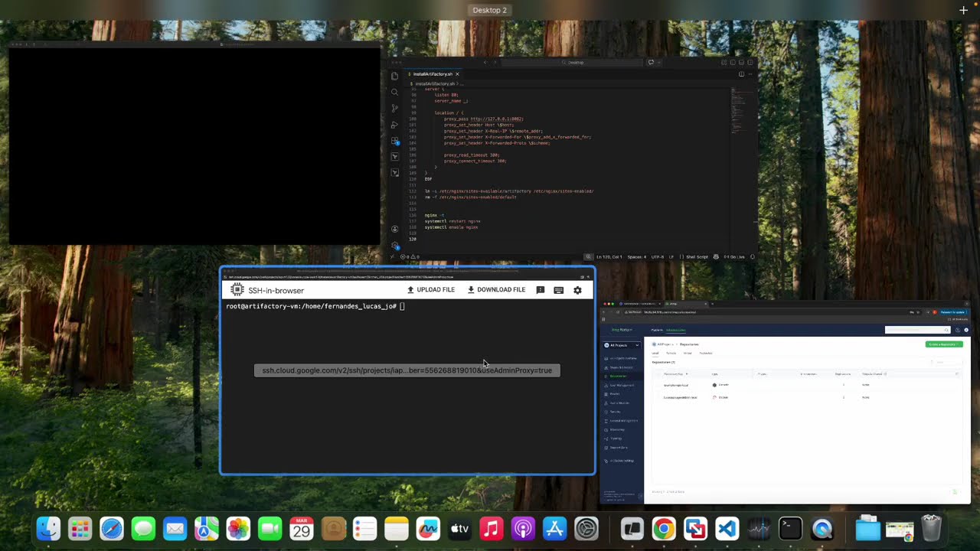Close the installArtifactory.sh tab

457,74
